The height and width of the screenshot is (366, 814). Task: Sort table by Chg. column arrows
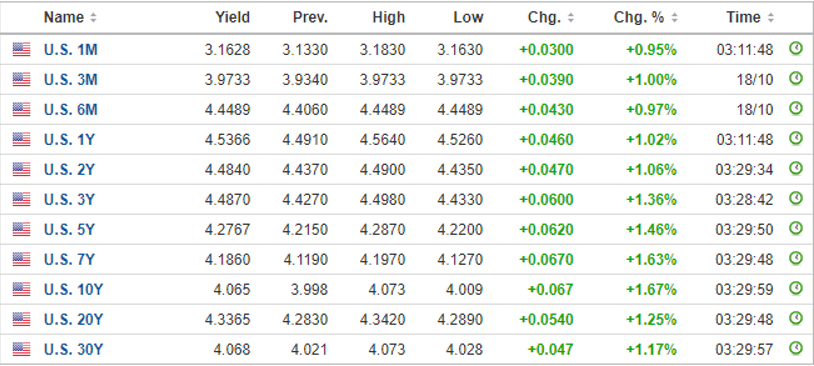571,18
